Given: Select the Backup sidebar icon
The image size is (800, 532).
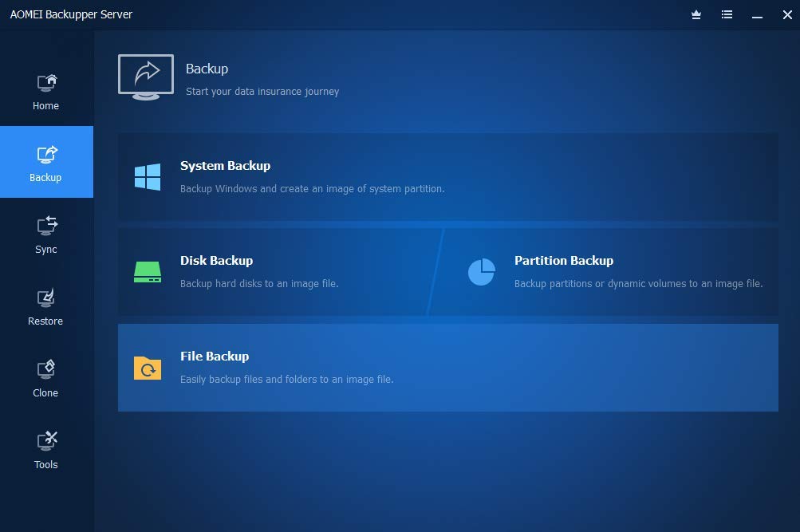Looking at the screenshot, I should (46, 155).
